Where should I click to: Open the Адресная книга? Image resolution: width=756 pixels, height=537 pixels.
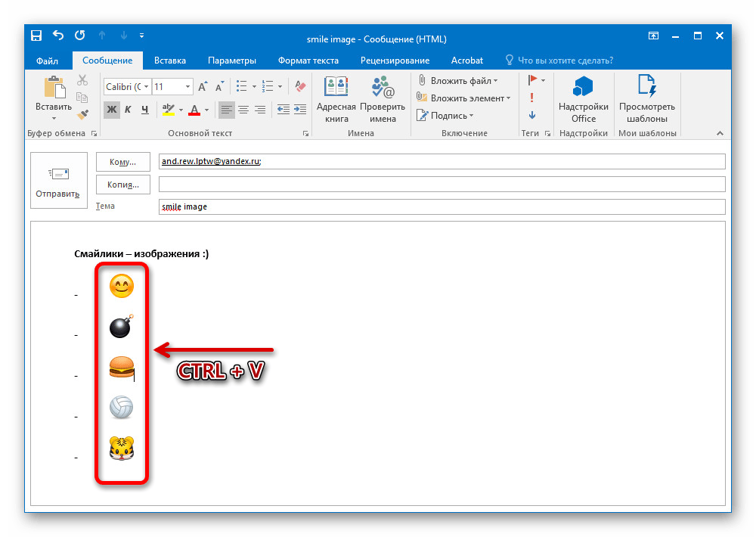(336, 99)
